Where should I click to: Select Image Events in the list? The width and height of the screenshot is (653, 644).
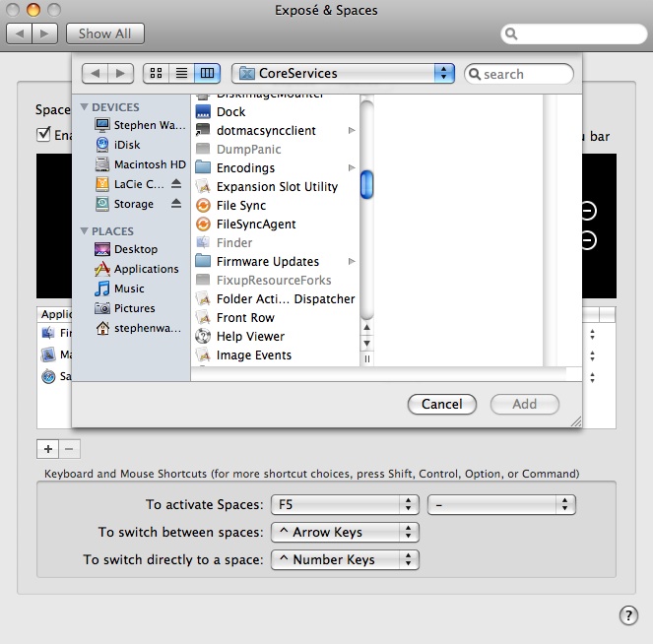(x=276, y=355)
